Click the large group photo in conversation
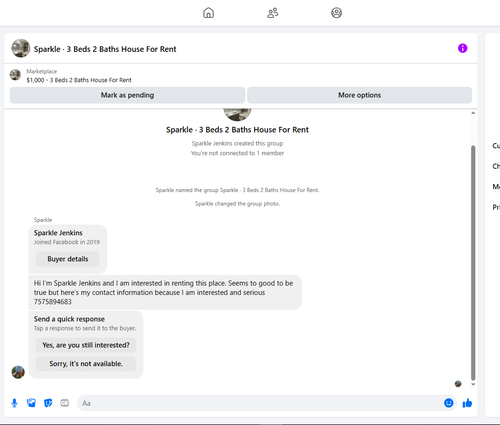This screenshot has height=425, width=500. (x=237, y=114)
